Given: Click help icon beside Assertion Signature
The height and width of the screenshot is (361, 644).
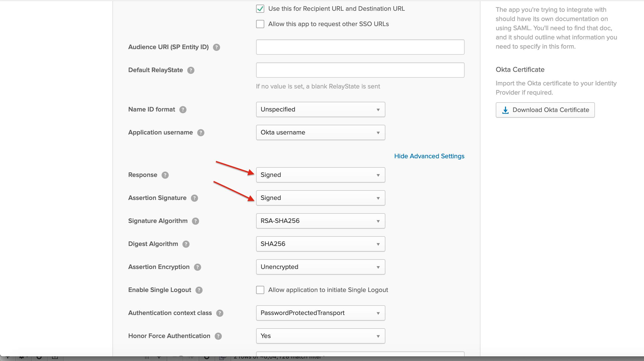Looking at the screenshot, I should tap(194, 198).
